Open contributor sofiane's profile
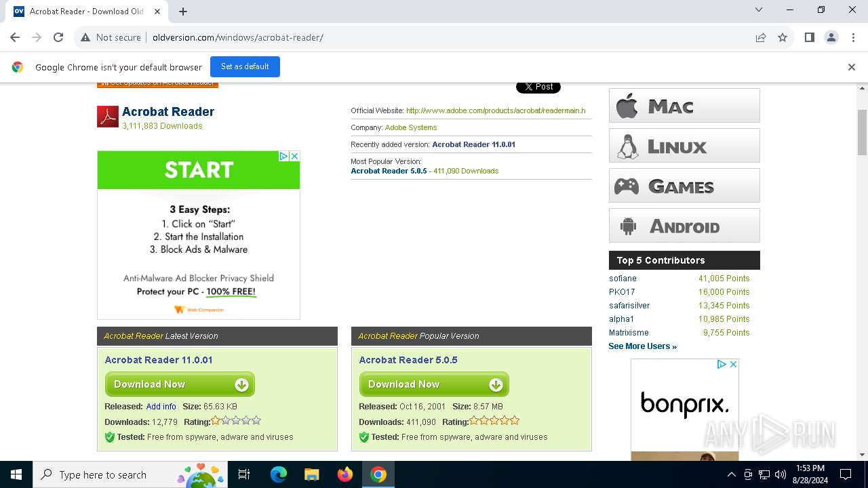Screen dimensions: 868x488 623,279
